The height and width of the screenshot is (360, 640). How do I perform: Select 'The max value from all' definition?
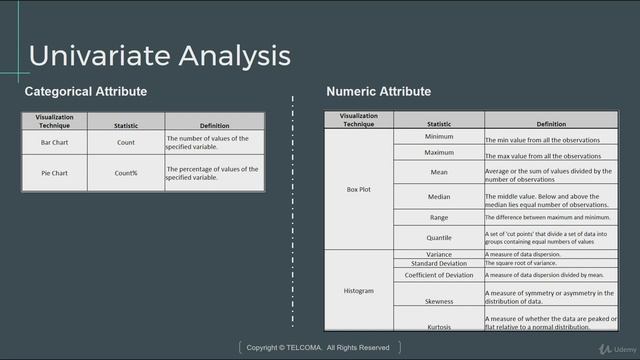coord(551,152)
